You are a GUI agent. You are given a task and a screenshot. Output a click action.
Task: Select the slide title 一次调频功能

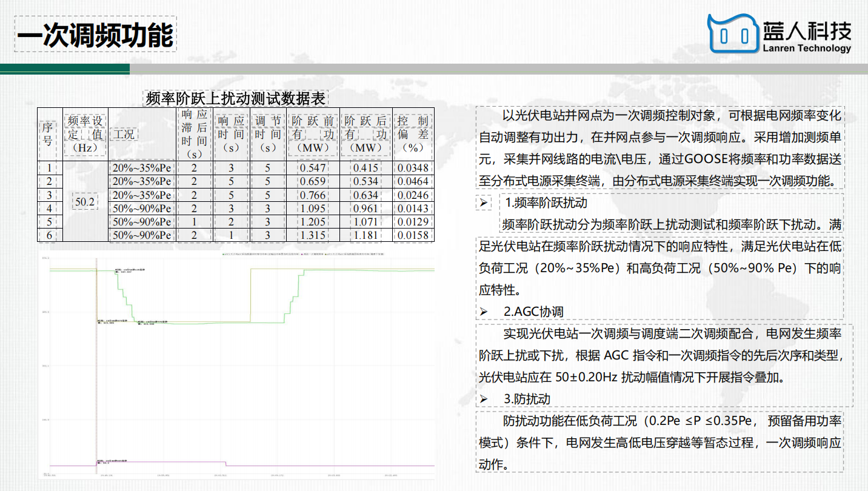(95, 35)
